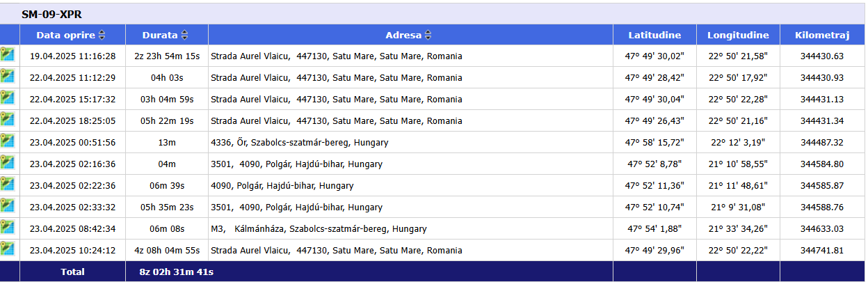
Task: Sort table using Durata sort arrows
Action: pyautogui.click(x=184, y=36)
